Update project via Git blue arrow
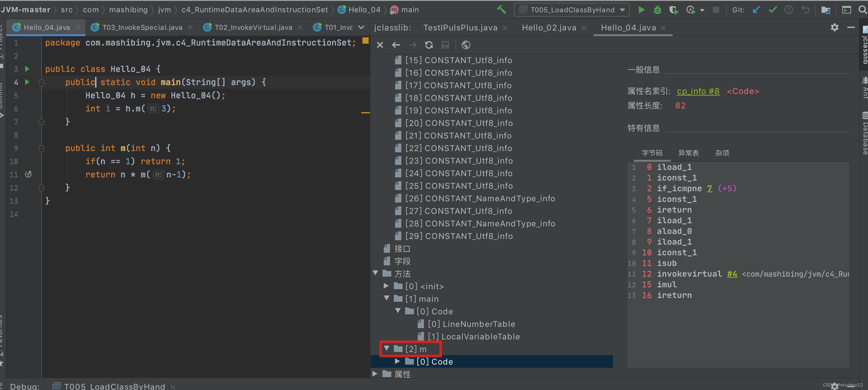Viewport: 868px width, 390px height. 756,10
